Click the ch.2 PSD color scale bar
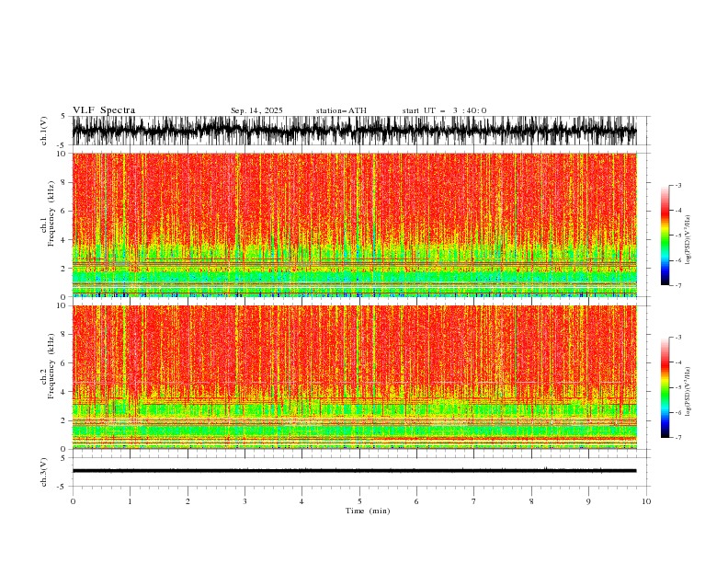This screenshot has height=563, width=728. tap(665, 387)
